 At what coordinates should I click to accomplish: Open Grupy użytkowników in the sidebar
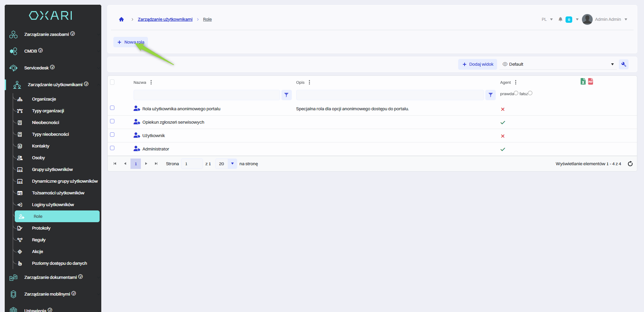52,170
